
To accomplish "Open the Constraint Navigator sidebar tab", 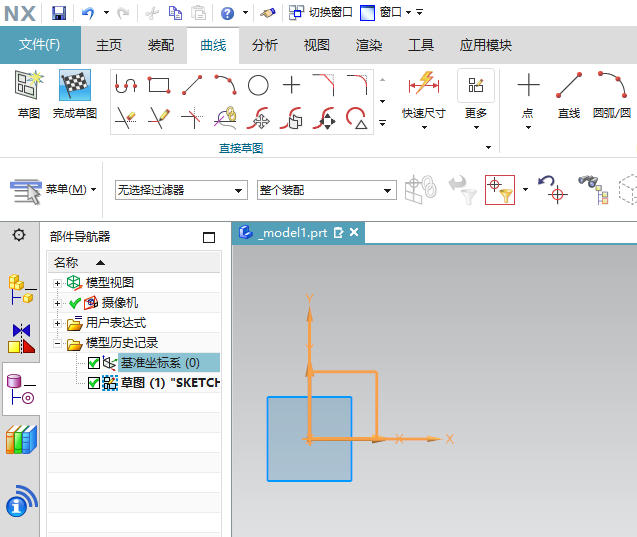I will pos(22,338).
